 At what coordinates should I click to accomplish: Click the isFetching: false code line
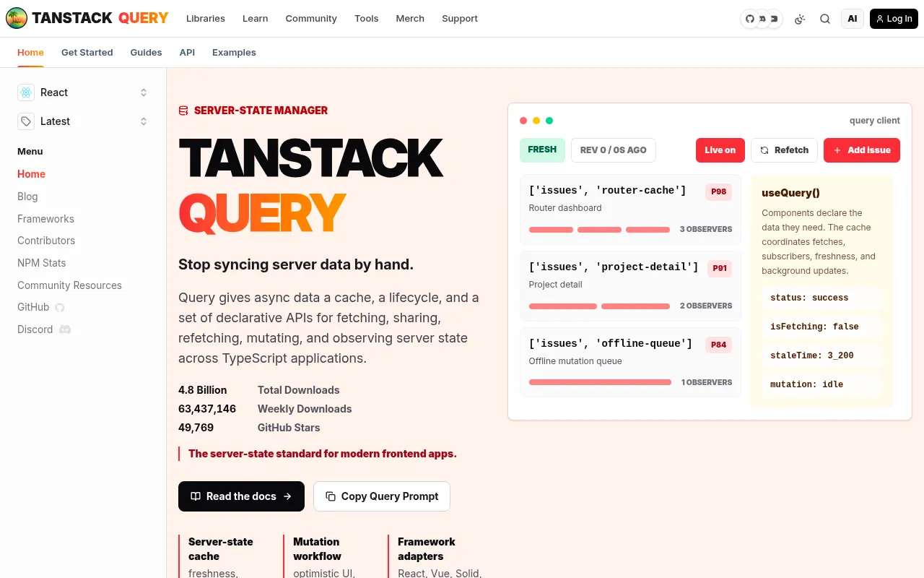pyautogui.click(x=821, y=327)
